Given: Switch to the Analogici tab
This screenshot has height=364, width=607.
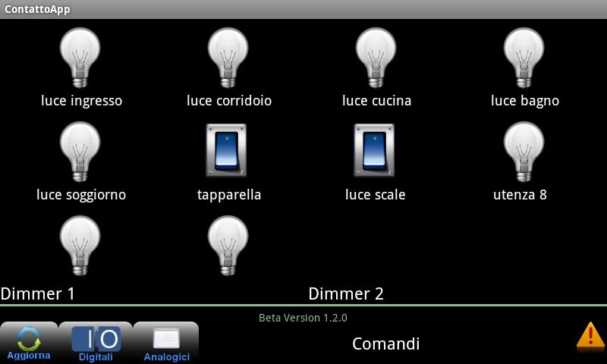Looking at the screenshot, I should (x=166, y=343).
